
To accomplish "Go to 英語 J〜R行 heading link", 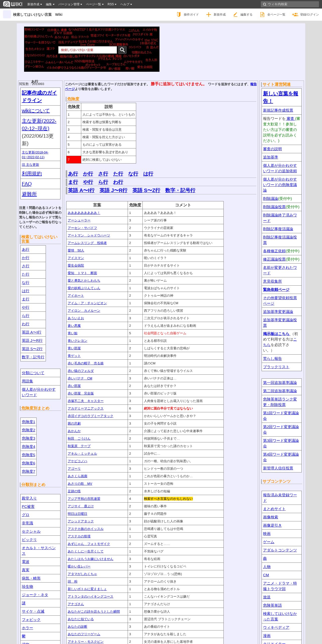I will pos(113,190).
